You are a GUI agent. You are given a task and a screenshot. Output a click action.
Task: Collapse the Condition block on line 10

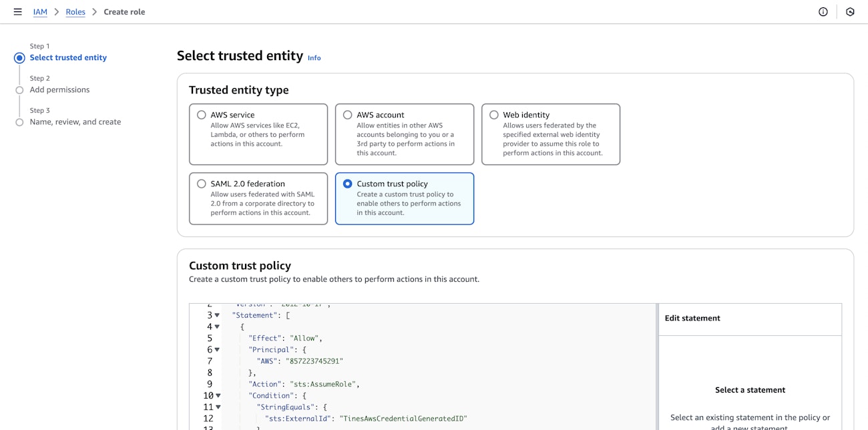coord(217,396)
